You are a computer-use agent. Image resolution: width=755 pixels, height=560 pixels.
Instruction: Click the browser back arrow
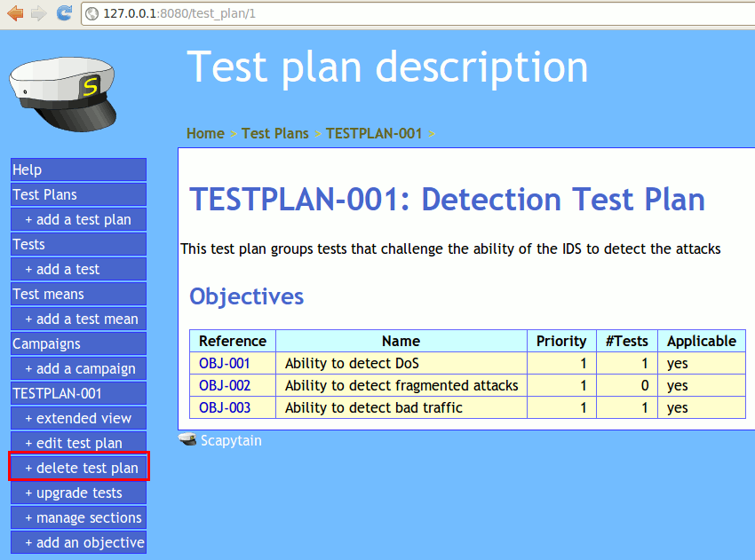coord(15,13)
